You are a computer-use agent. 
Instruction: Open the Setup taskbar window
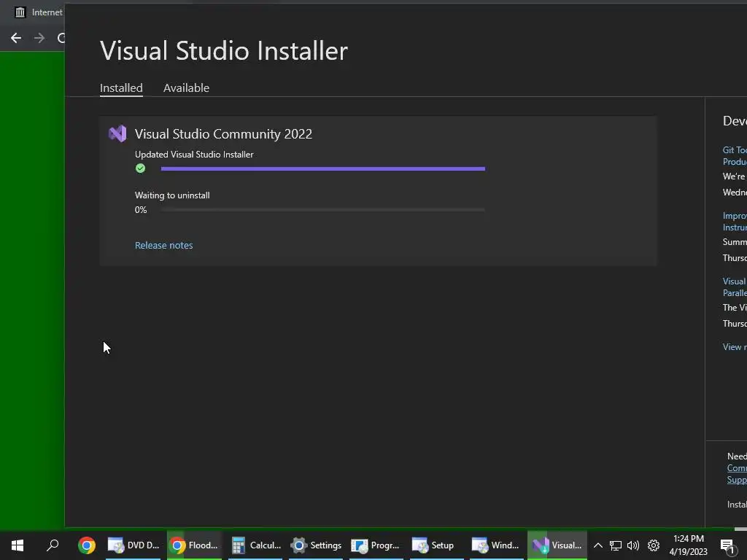437,545
